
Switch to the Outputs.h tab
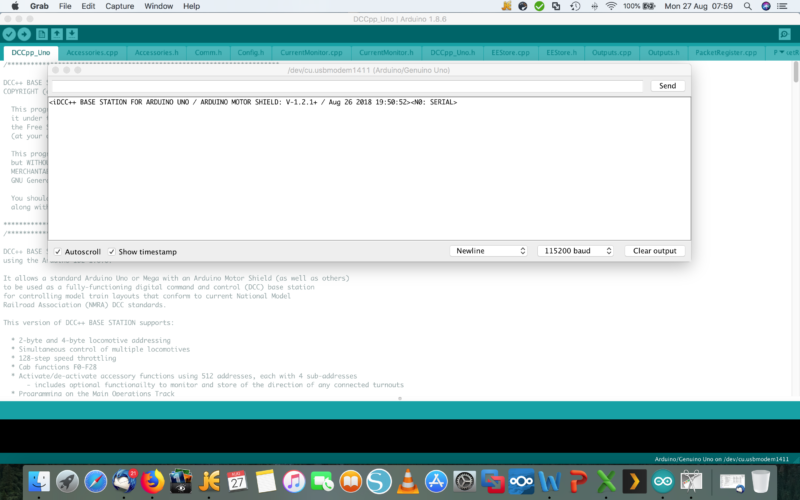[x=663, y=53]
